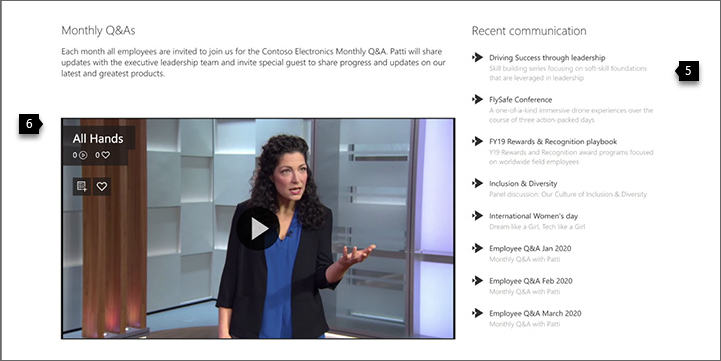Click the Recent communication heading
The image size is (721, 361).
[529, 31]
